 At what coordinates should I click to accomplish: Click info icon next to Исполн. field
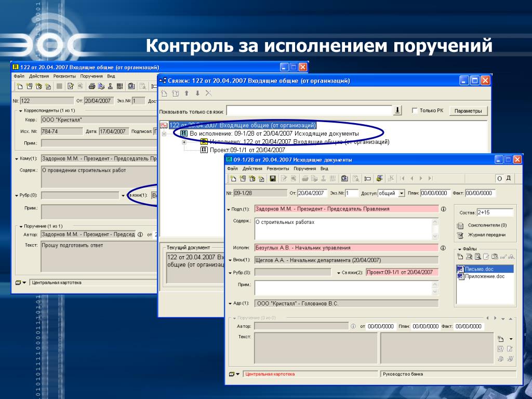[443, 248]
